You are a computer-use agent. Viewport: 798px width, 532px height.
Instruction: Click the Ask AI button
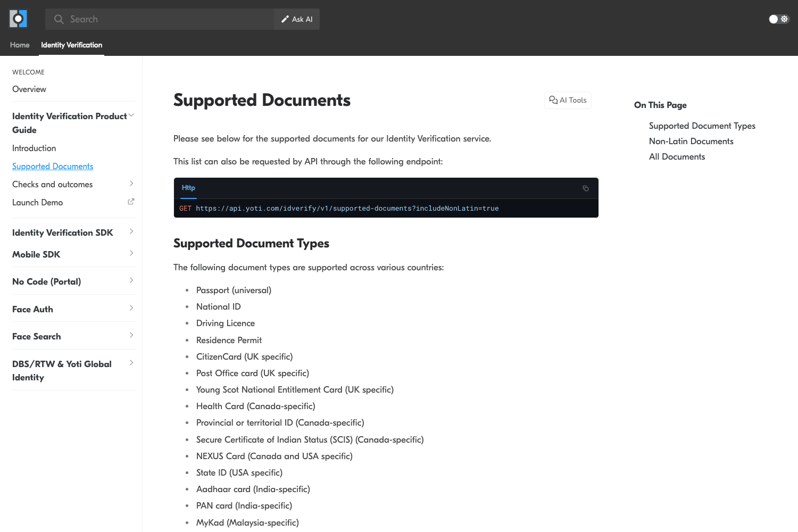point(297,19)
